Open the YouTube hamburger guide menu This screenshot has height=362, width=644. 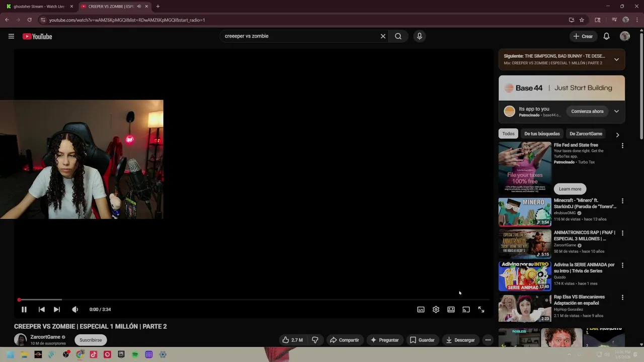pyautogui.click(x=11, y=36)
